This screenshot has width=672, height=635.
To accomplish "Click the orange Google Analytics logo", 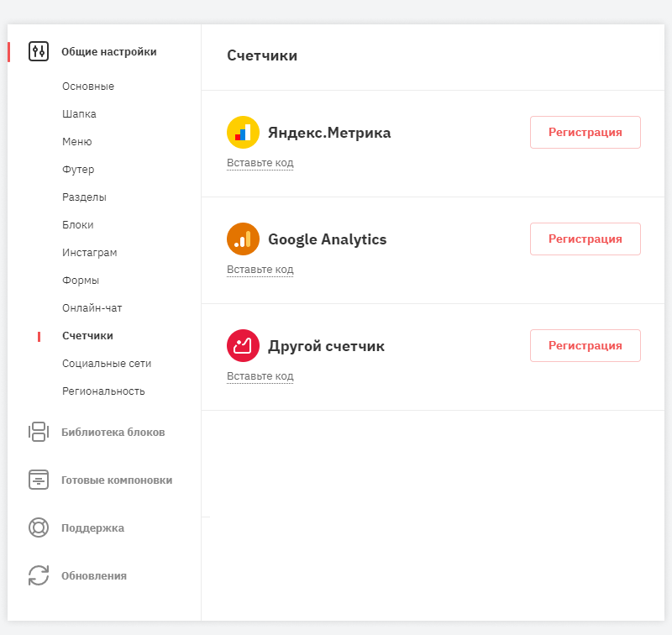I will [x=243, y=239].
